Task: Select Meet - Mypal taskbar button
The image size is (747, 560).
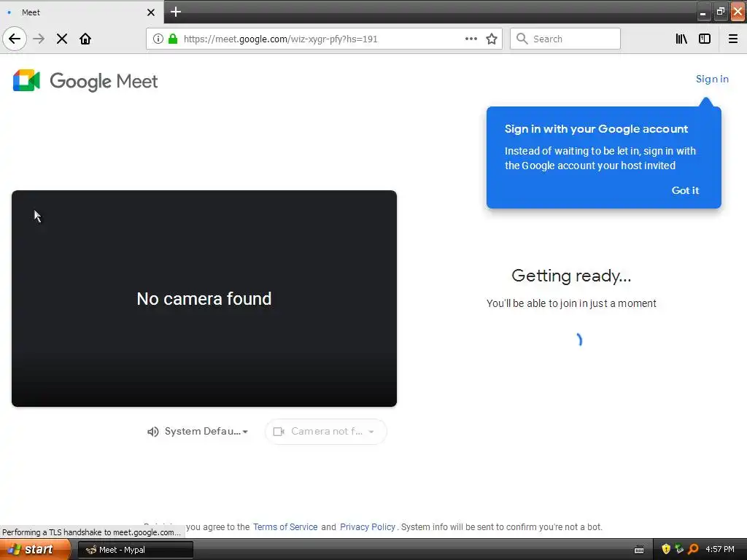Action: click(x=136, y=550)
